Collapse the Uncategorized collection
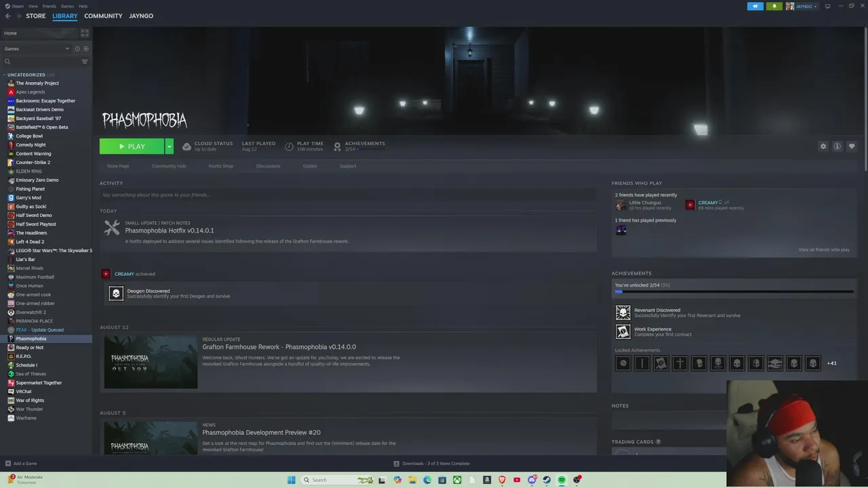Screen dimensions: 868x488 (x=5, y=75)
